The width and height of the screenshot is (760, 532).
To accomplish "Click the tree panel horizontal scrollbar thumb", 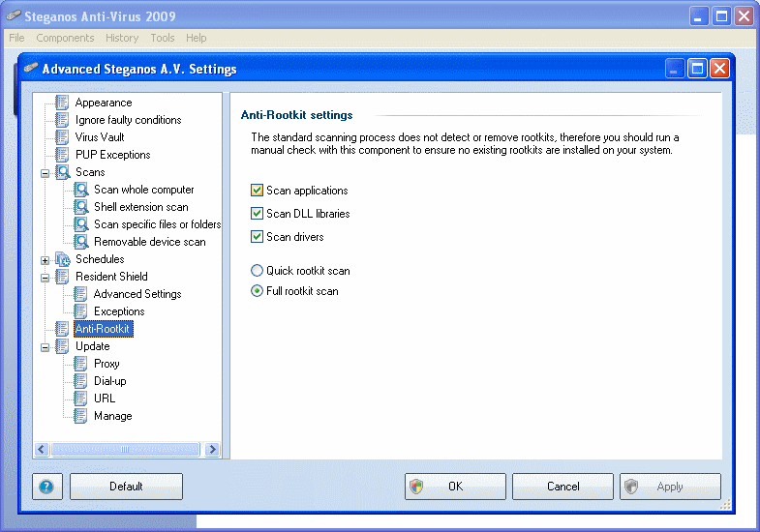I will 126,450.
